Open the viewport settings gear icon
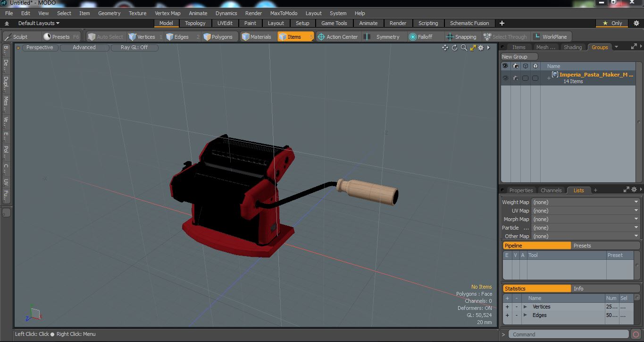 481,48
